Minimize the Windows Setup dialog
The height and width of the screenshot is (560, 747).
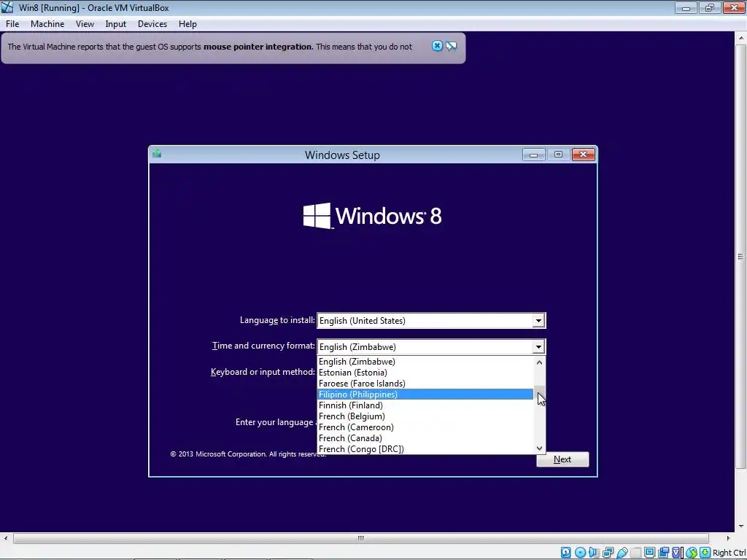coord(533,155)
